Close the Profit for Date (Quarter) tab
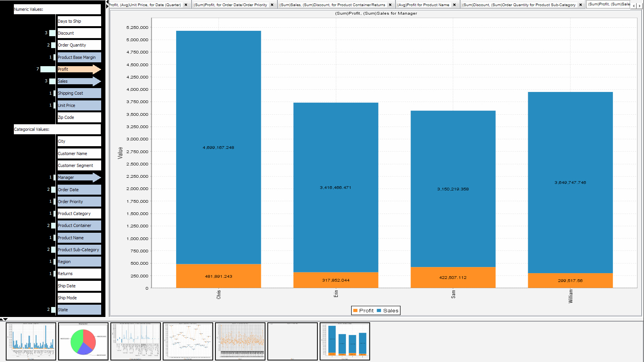Screen dimensions: 644x362 coord(186,5)
